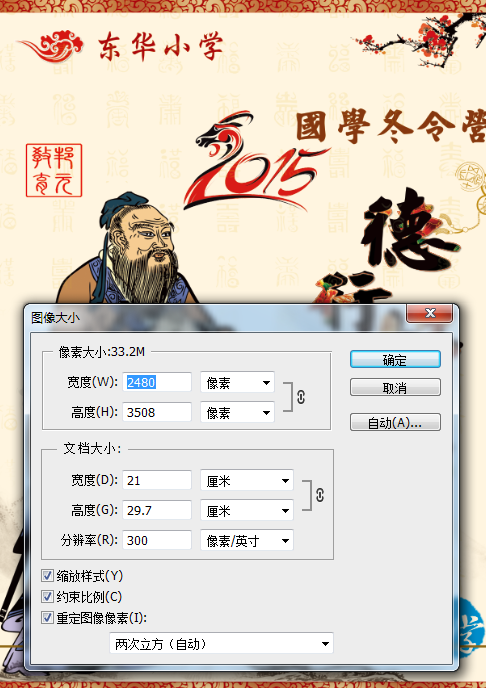Select the 高度(G) field showing 29.7
486x688 pixels.
click(x=157, y=510)
